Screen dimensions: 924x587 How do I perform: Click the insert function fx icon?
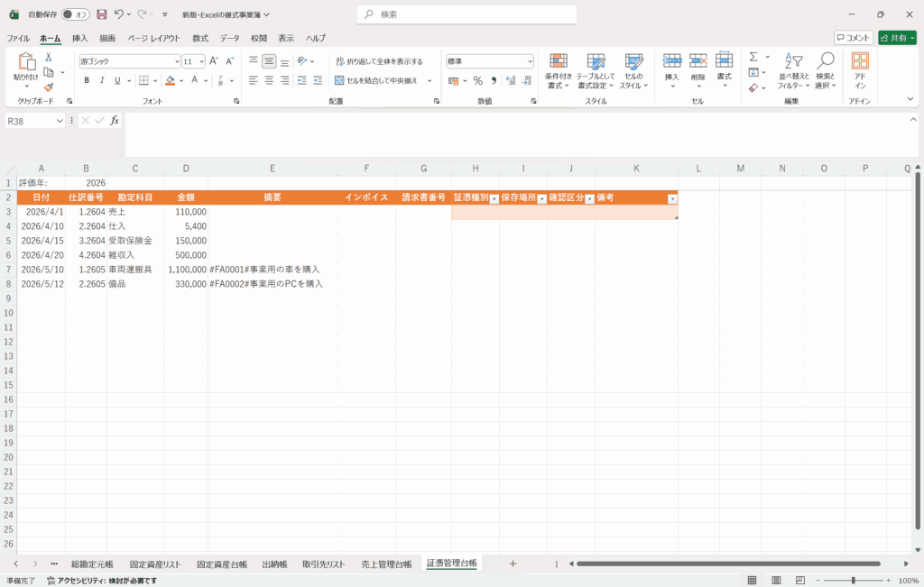coord(115,121)
